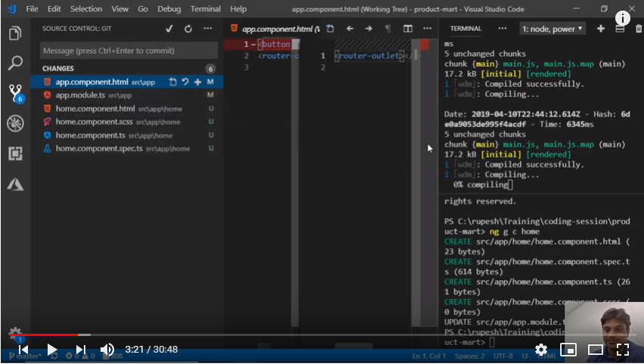Stage changes for app.component.html
644x364 pixels.
pos(197,82)
